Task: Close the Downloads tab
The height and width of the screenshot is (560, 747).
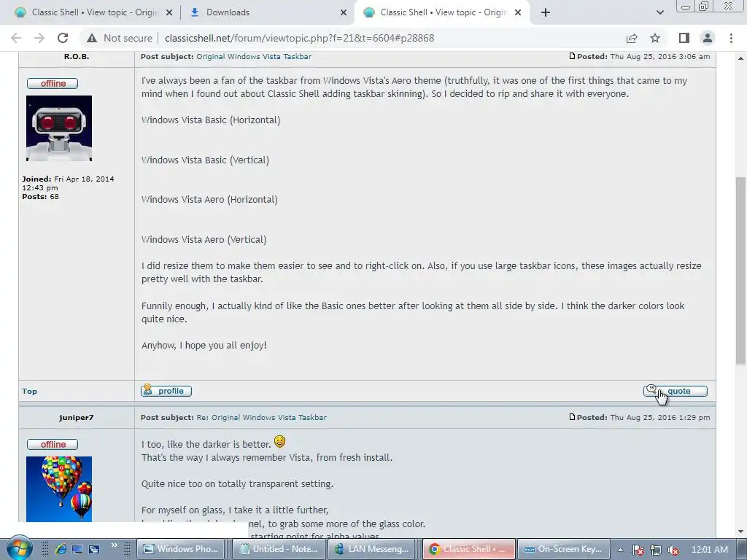Action: click(344, 12)
